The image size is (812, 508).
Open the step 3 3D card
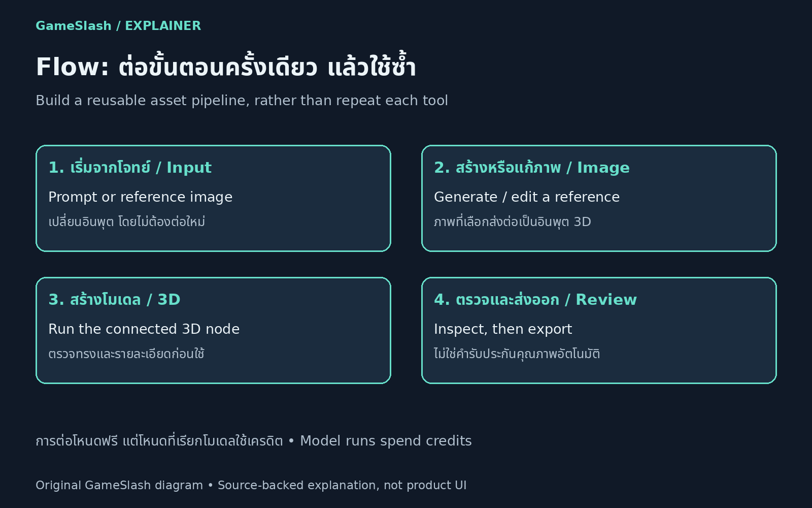coord(213,330)
